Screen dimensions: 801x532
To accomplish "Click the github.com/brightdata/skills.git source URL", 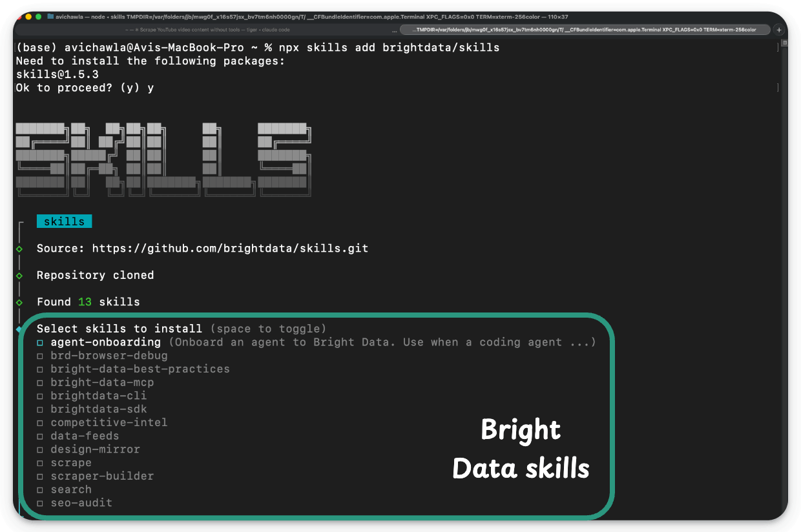I will click(x=230, y=248).
